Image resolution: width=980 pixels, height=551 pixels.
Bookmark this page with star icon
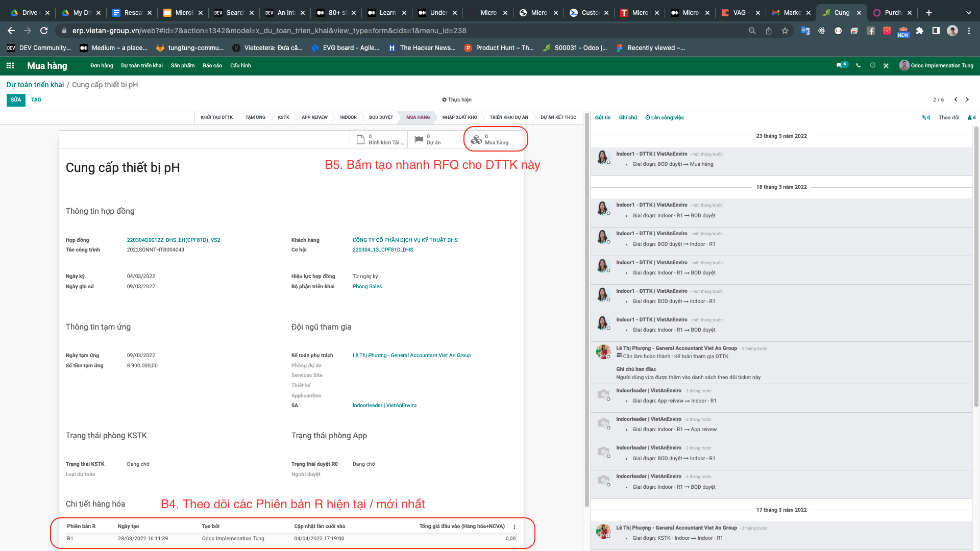[785, 31]
